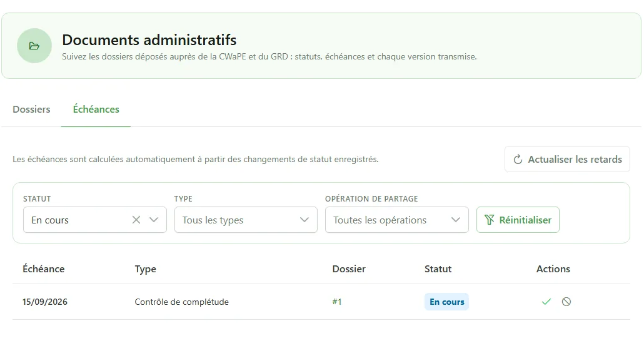Viewport: 644px width, 338px height.
Task: Click the filter-off icon in Réinitialiser
Action: click(489, 220)
